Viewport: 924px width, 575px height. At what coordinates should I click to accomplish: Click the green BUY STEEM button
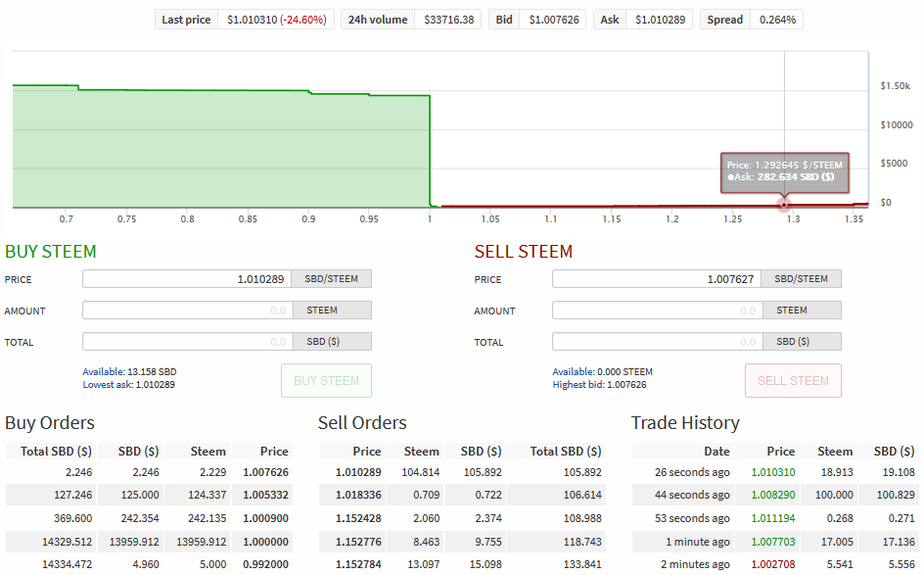pos(327,381)
